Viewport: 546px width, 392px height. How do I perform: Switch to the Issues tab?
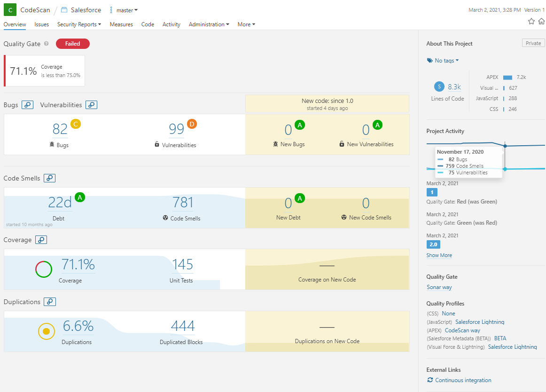(41, 24)
